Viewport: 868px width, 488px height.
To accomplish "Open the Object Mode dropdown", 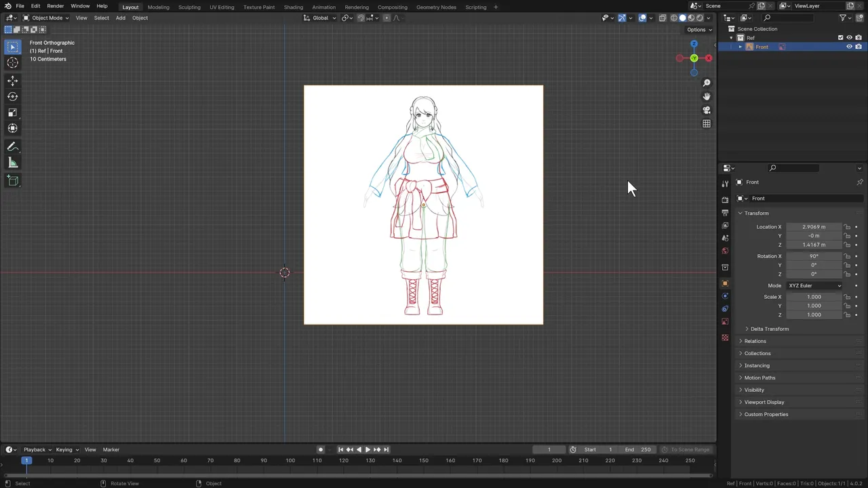I will (x=45, y=18).
